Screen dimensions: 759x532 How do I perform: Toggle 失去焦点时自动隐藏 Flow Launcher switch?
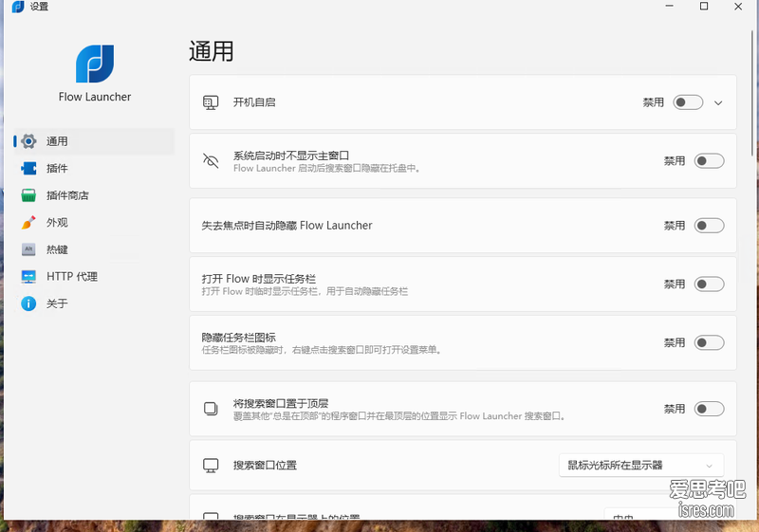click(709, 226)
